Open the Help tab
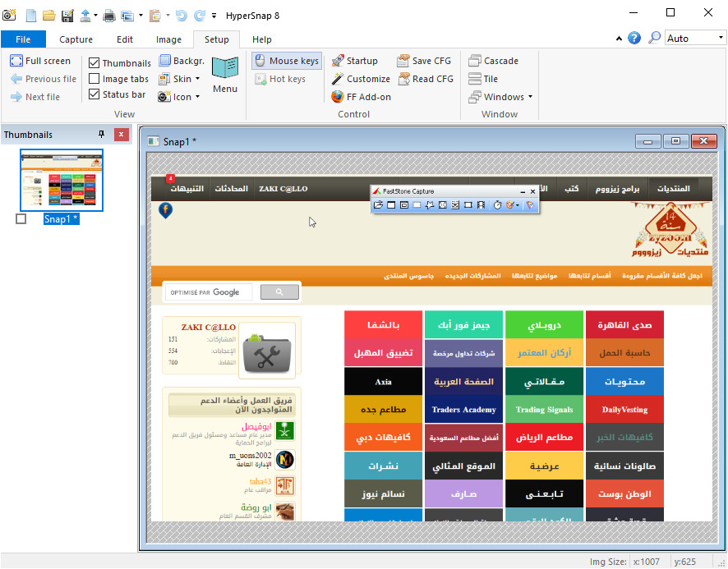Image resolution: width=728 pixels, height=569 pixels. coord(262,39)
